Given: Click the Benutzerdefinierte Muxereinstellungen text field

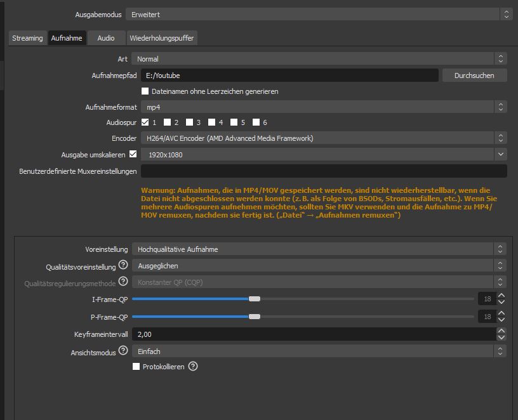Looking at the screenshot, I should pyautogui.click(x=324, y=171).
